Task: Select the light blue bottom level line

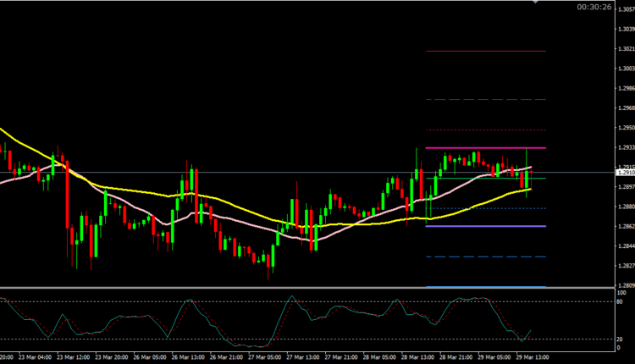Action: pyautogui.click(x=485, y=287)
